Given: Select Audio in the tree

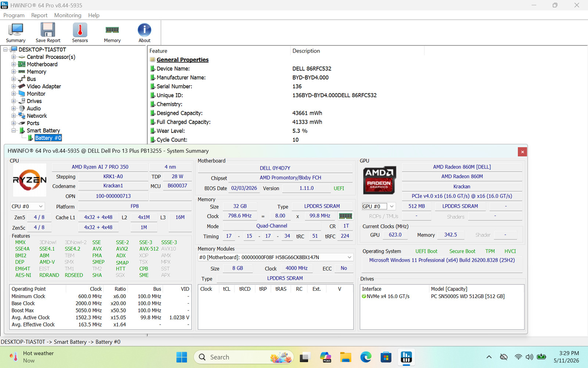Looking at the screenshot, I should (x=34, y=109).
